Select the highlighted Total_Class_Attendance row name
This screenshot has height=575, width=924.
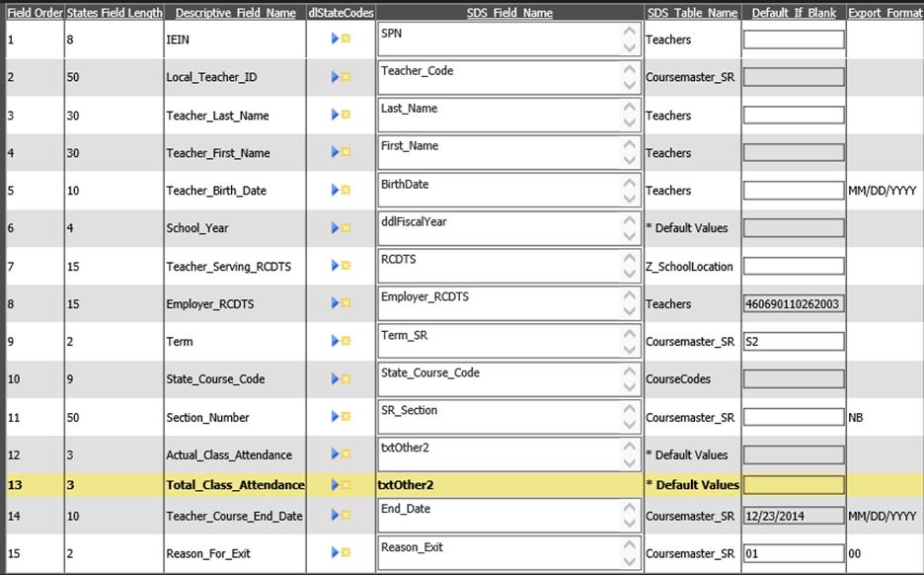coord(235,485)
